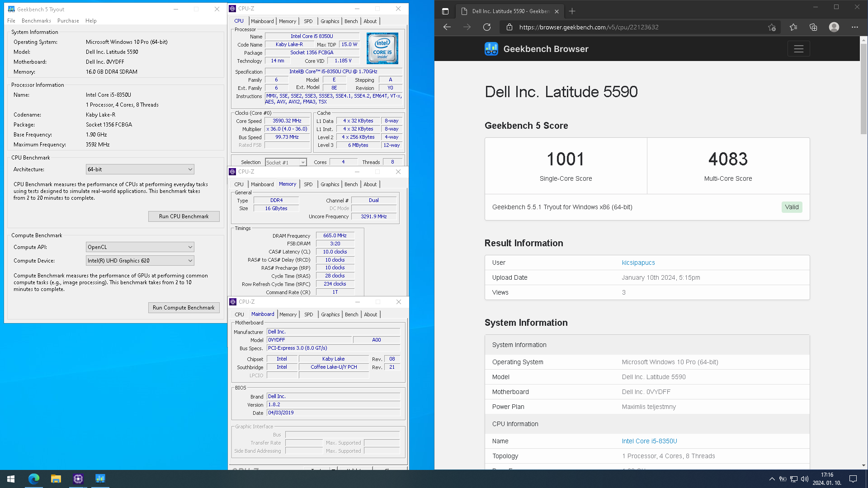The image size is (868, 488).
Task: Open the Architecture 64-bit dropdown
Action: [140, 169]
